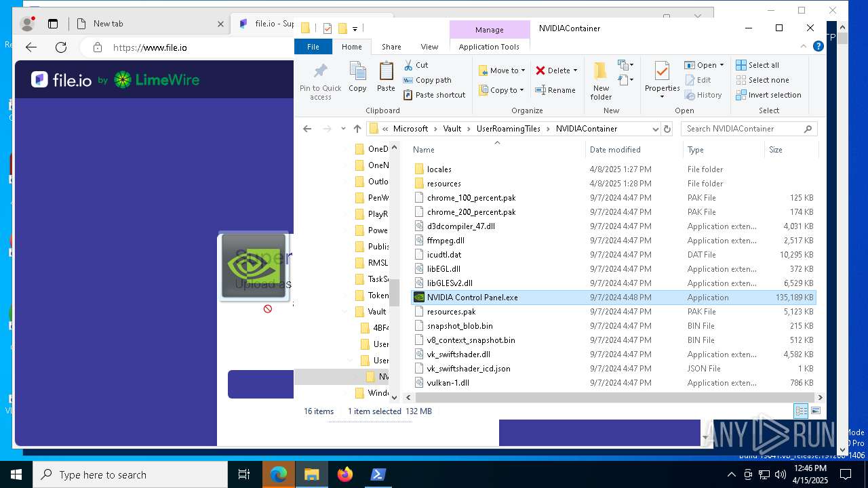Screen dimensions: 868x488
Task: Expand the Open options arrow
Action: tap(722, 65)
